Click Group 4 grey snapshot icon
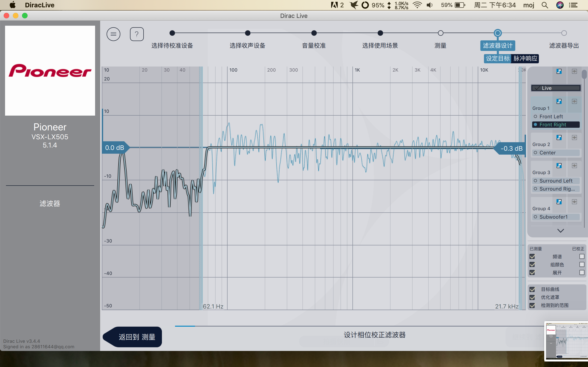This screenshot has width=588, height=367. click(574, 202)
